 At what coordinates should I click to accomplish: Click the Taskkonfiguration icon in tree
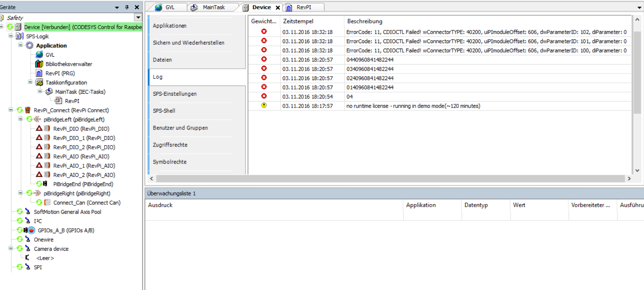coord(39,82)
